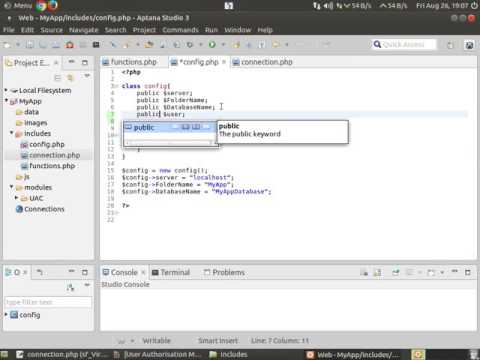Select functions.php in the project tree
This screenshot has width=480, height=360.
click(48, 166)
